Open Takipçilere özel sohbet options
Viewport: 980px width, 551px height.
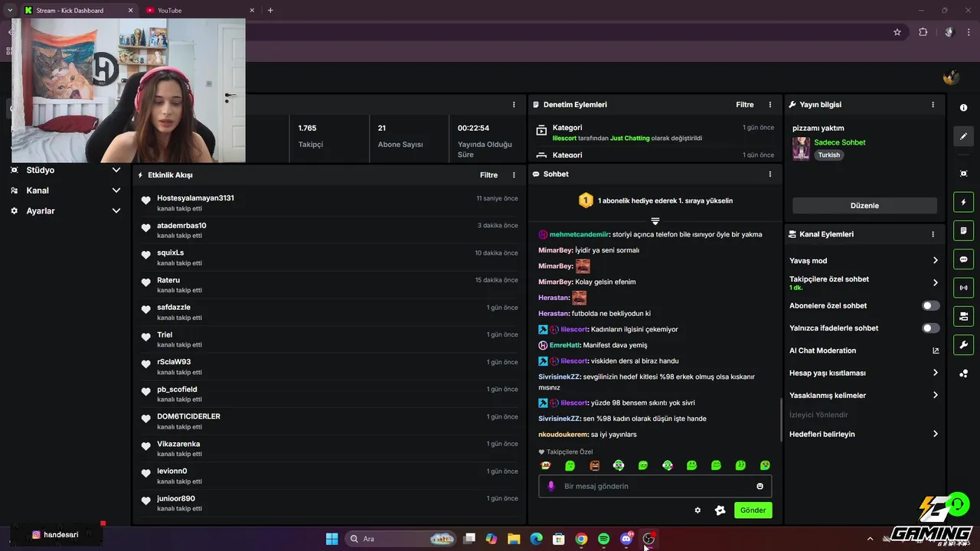pyautogui.click(x=864, y=283)
